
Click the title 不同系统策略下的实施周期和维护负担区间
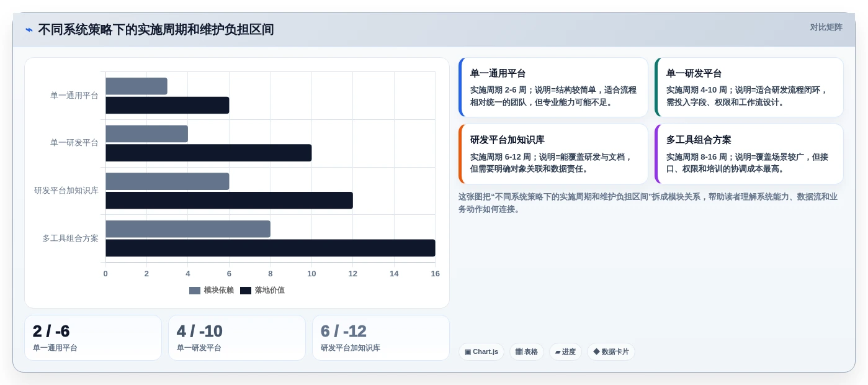pyautogui.click(x=156, y=30)
